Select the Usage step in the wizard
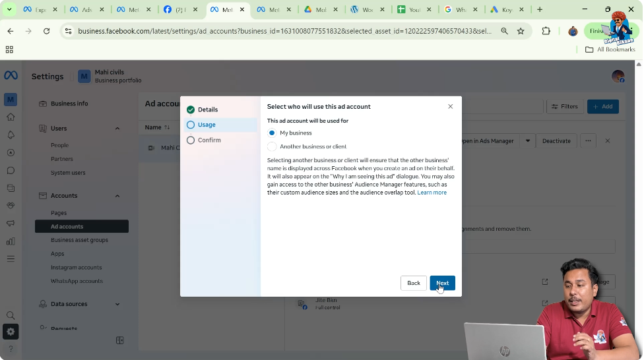Viewport: 644px width, 360px height. point(220,125)
